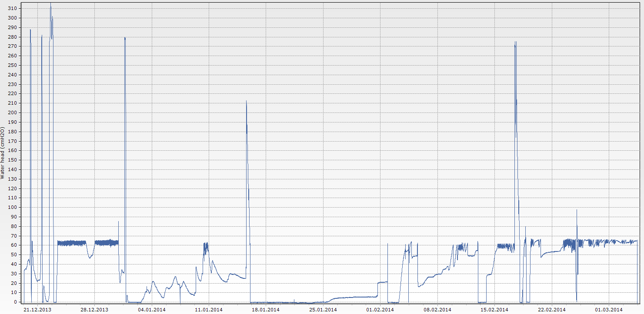Click the y-axis tick label 20
644x314 pixels.
tap(14, 283)
